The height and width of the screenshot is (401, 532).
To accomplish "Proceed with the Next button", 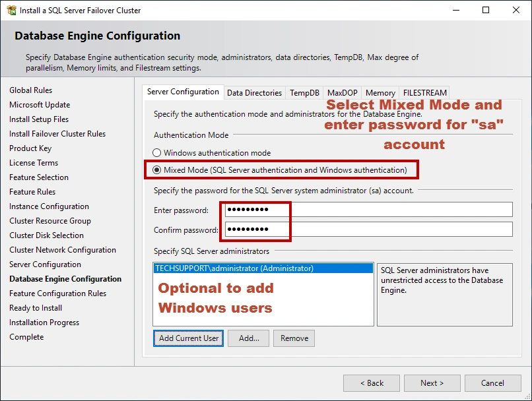I will (432, 383).
